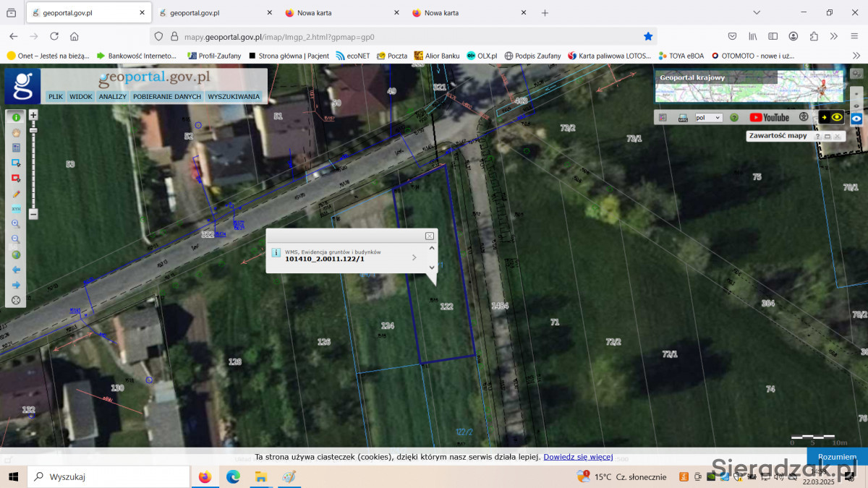Viewport: 868px width, 488px height.
Task: Bookmark page with the star icon
Action: [x=648, y=36]
